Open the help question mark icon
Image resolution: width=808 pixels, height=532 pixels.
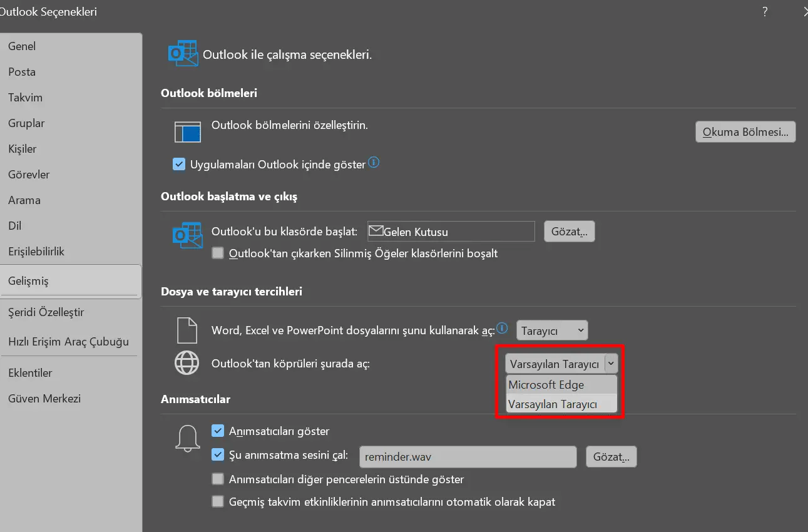[765, 12]
